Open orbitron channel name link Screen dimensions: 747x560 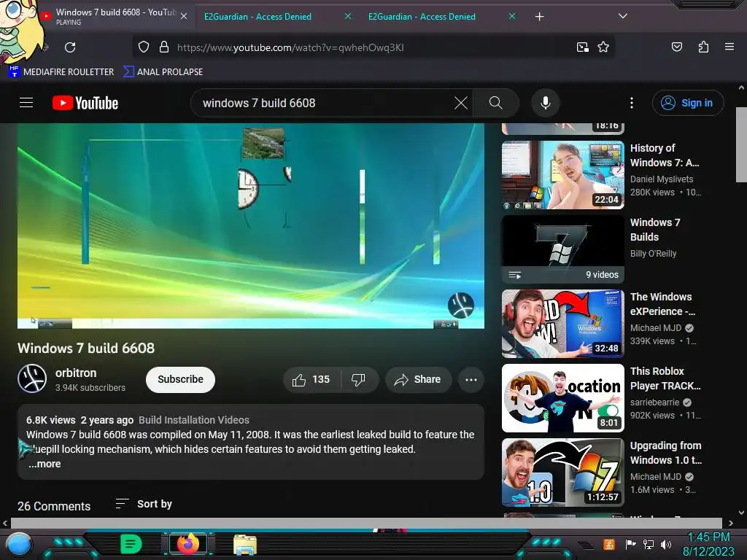(x=76, y=373)
